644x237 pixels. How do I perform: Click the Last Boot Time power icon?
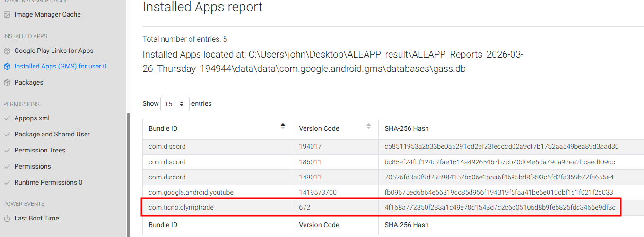(x=7, y=219)
